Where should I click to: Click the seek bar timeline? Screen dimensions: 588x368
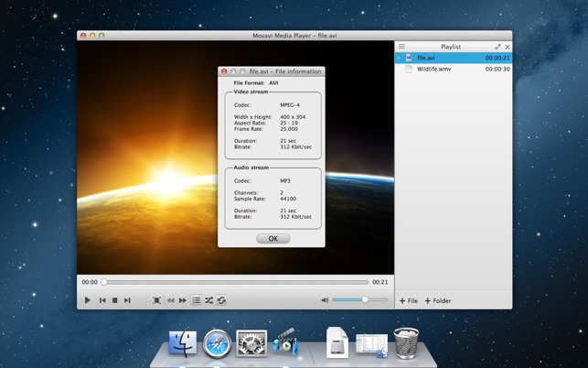click(x=236, y=282)
